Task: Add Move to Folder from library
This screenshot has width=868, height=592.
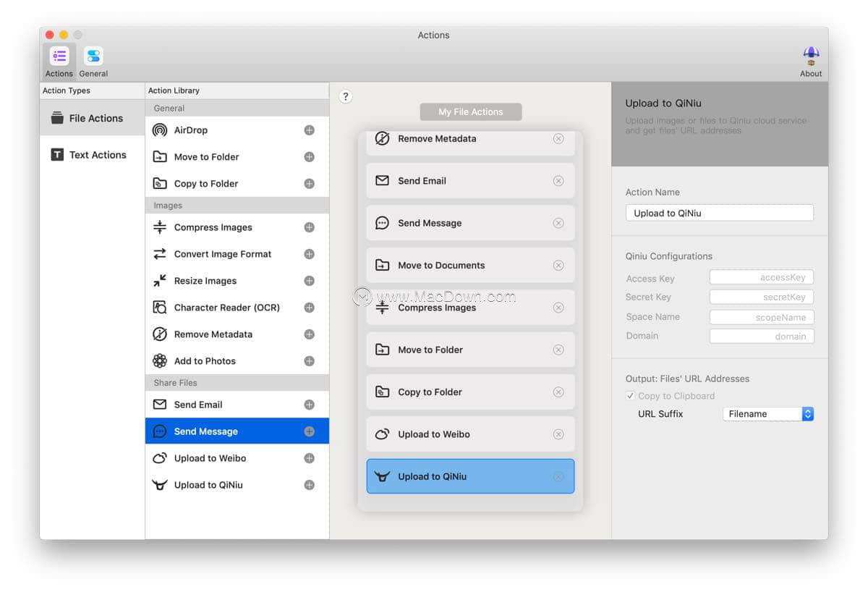Action: tap(310, 157)
